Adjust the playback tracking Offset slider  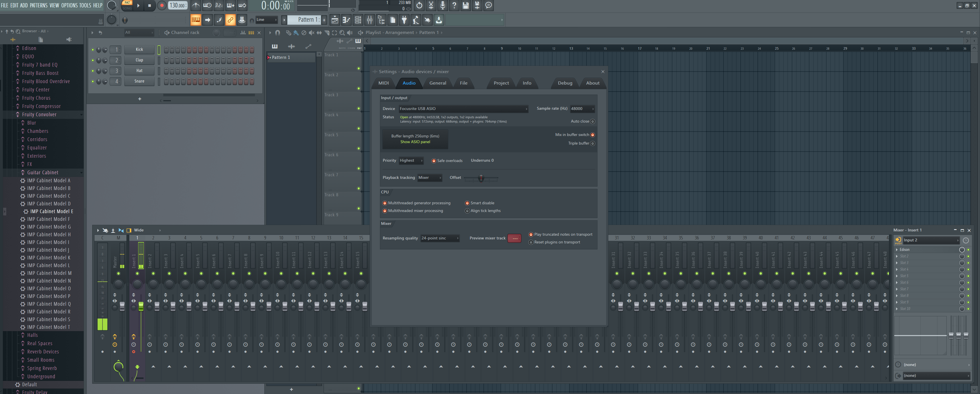pos(481,178)
